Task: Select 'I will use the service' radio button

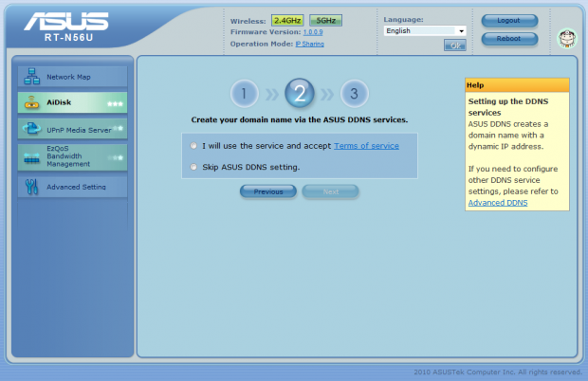Action: coord(193,146)
